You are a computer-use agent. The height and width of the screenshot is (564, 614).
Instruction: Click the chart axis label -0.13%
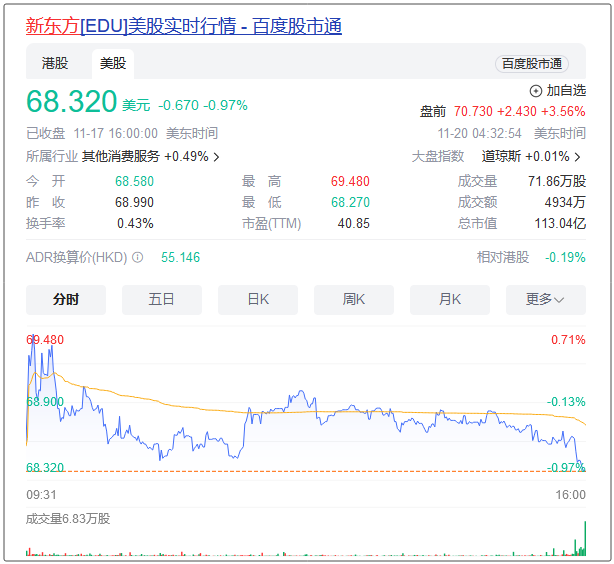click(x=566, y=401)
